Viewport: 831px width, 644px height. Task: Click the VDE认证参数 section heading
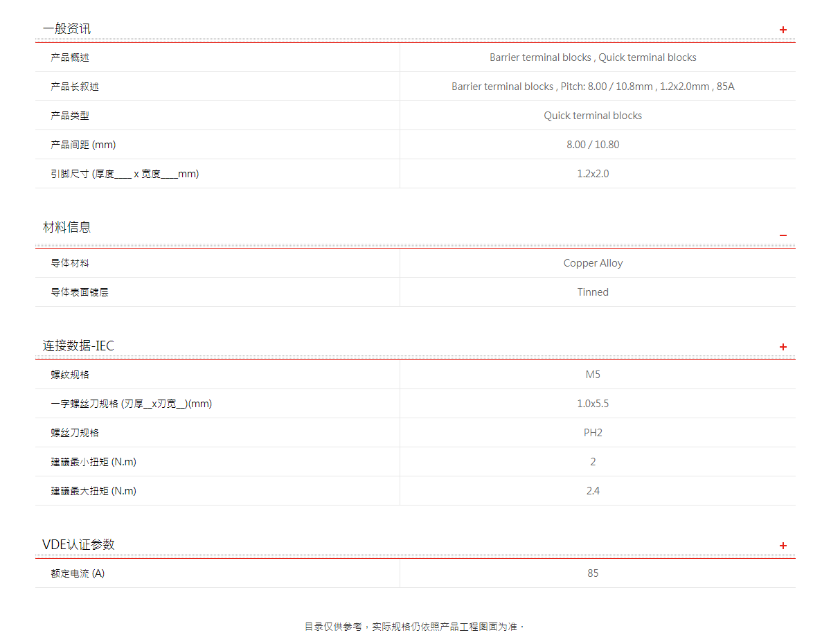pyautogui.click(x=78, y=544)
